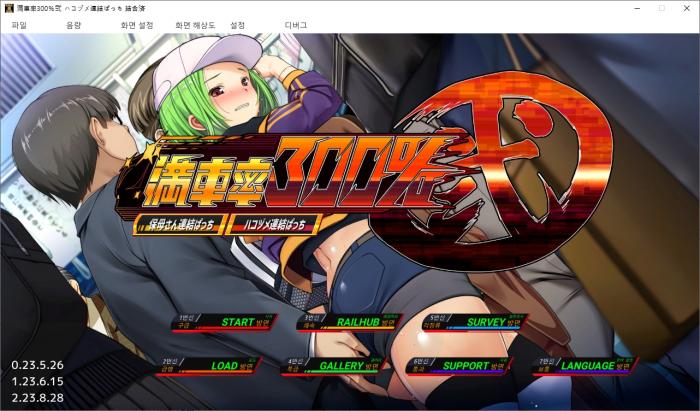Click the 保母さん連結ぱっち banner
The image size is (700, 411).
coord(180,224)
